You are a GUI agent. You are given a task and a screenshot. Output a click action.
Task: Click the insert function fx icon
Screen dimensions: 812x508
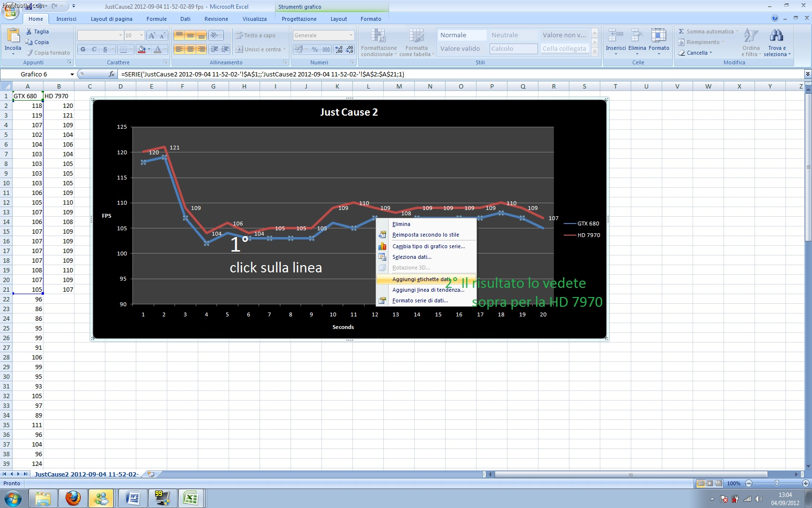[x=112, y=74]
